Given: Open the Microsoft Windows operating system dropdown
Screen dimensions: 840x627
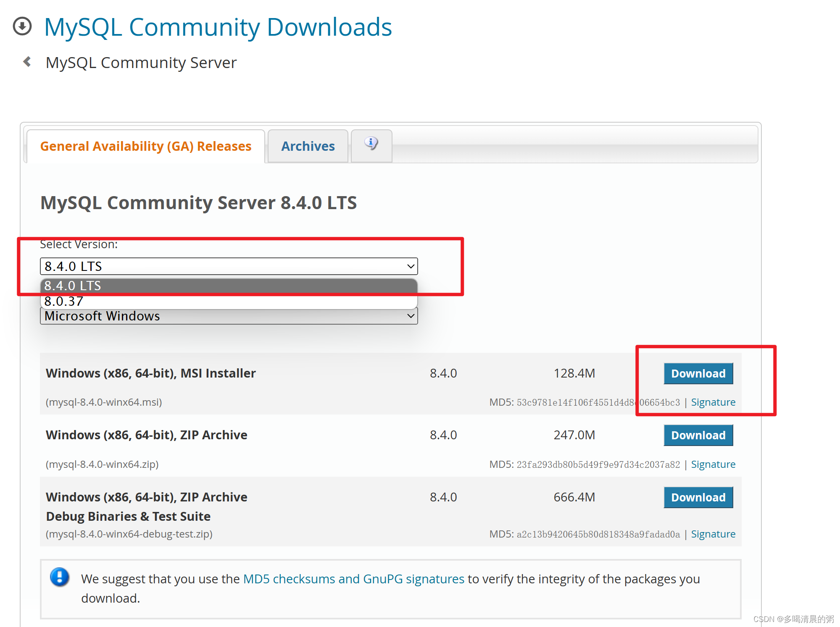Looking at the screenshot, I should click(229, 316).
